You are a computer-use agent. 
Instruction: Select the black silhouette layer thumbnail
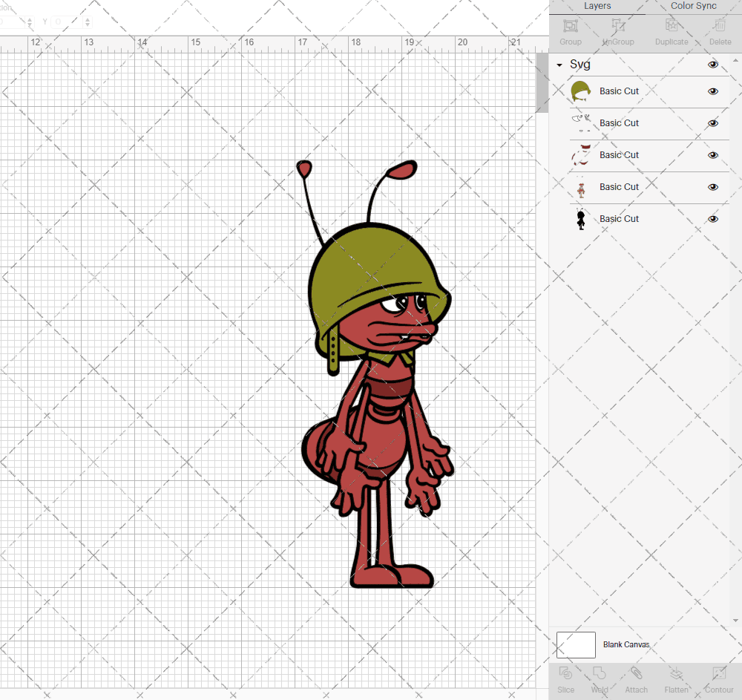pyautogui.click(x=581, y=219)
